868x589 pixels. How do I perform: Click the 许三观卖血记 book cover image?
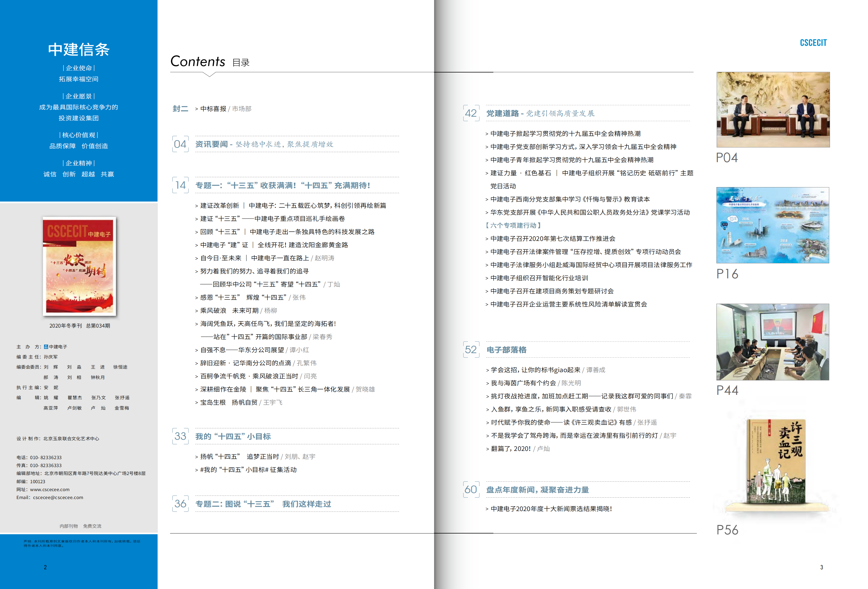tap(776, 461)
